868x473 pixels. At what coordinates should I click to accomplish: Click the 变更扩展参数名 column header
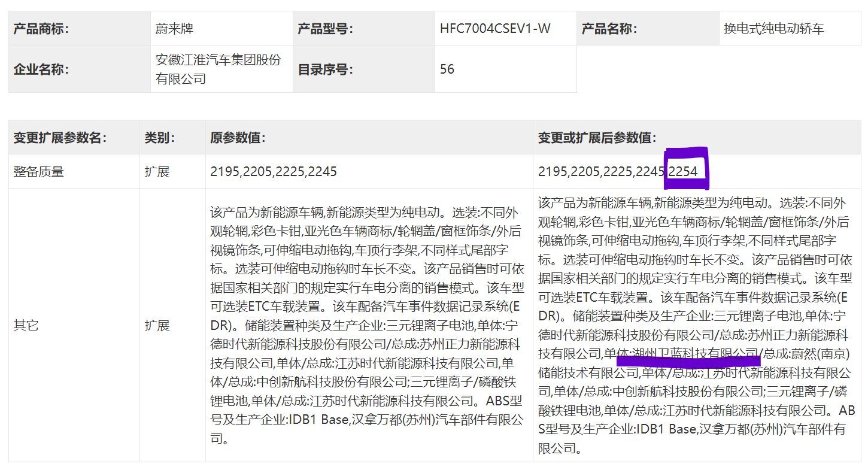(74, 138)
